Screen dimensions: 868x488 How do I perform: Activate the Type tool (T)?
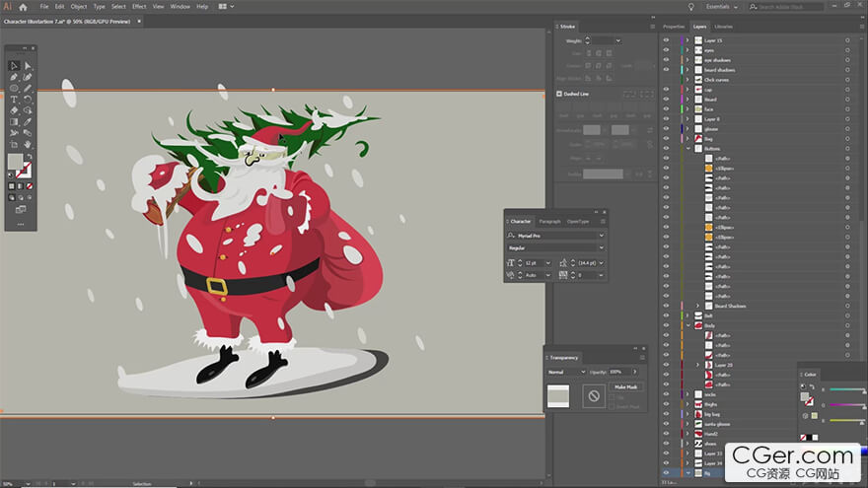(15, 100)
